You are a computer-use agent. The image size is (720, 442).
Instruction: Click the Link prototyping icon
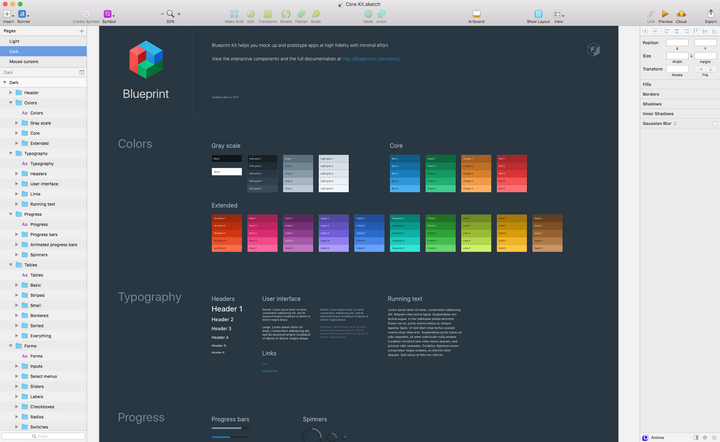(651, 14)
